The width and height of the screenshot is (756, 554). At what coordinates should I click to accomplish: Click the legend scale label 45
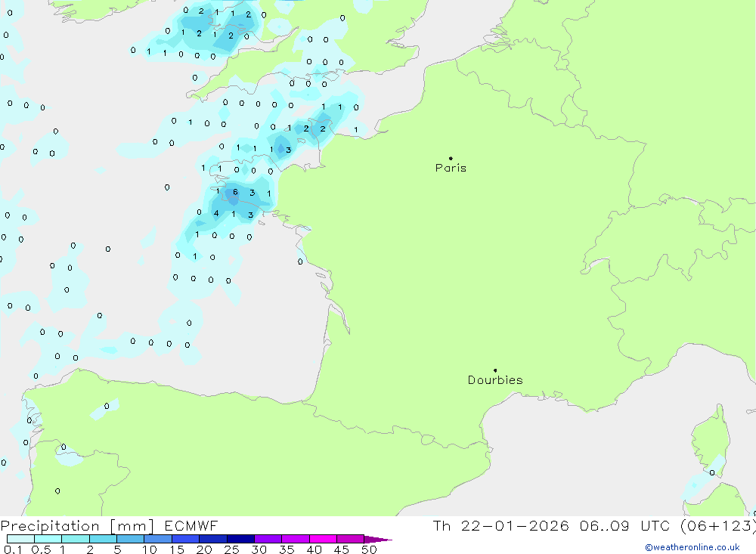(342, 549)
